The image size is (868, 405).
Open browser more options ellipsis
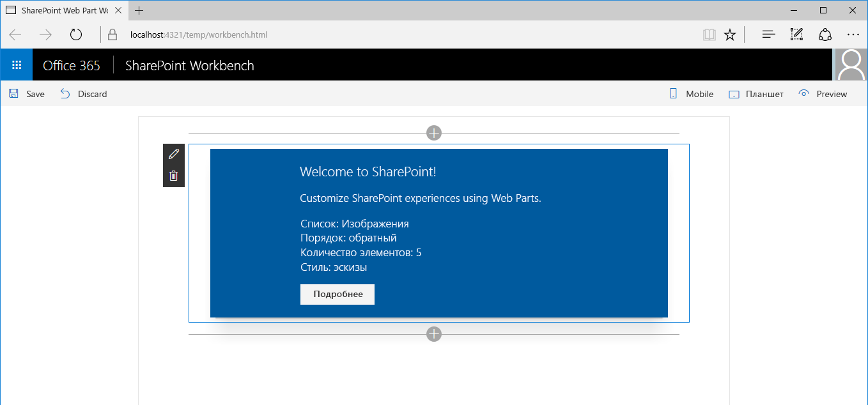click(853, 34)
